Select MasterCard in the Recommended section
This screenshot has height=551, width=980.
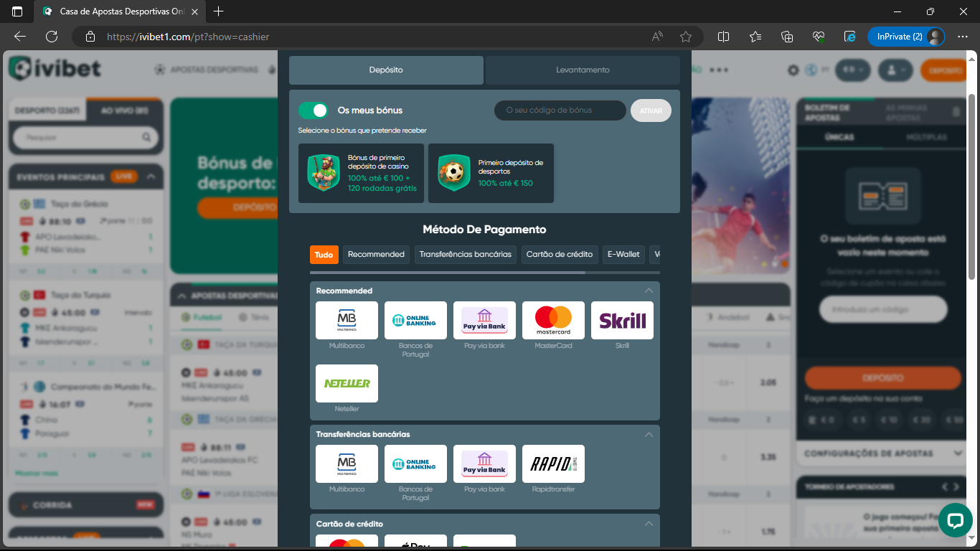(553, 320)
